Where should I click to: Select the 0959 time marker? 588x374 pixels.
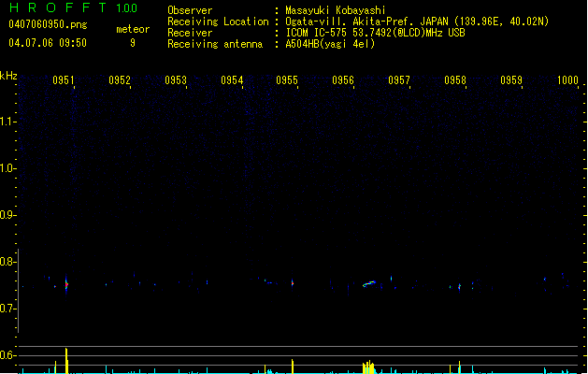511,79
